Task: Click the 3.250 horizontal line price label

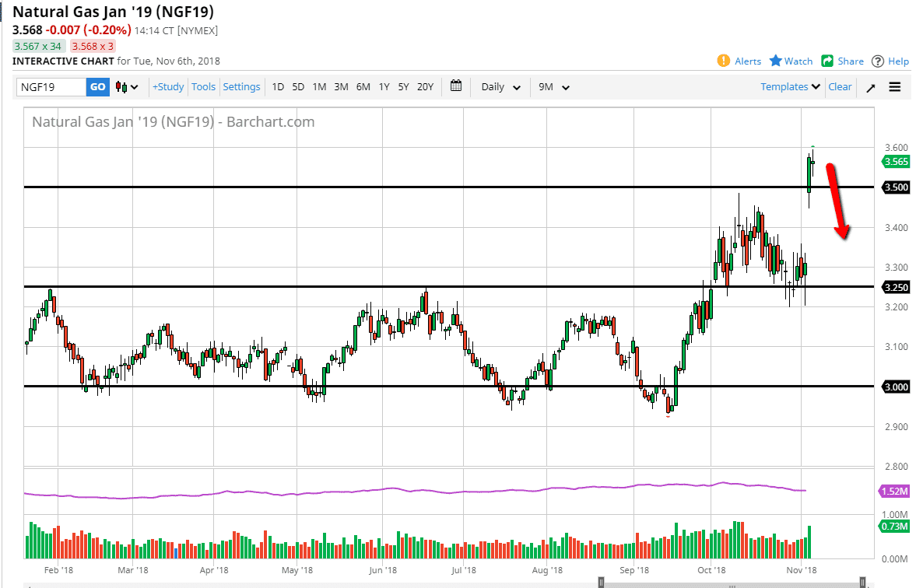Action: [896, 287]
